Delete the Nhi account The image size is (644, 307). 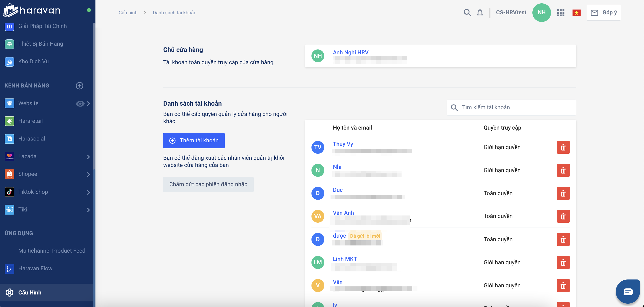563,170
